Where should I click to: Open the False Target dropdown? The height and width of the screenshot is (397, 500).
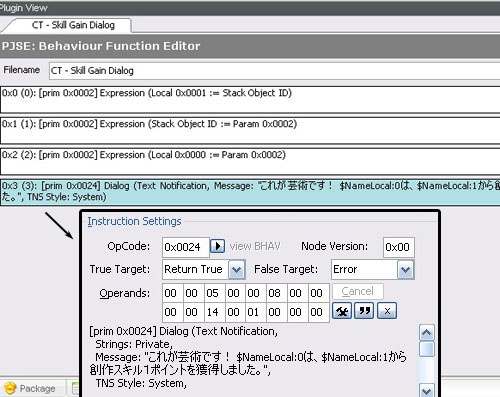click(x=406, y=269)
